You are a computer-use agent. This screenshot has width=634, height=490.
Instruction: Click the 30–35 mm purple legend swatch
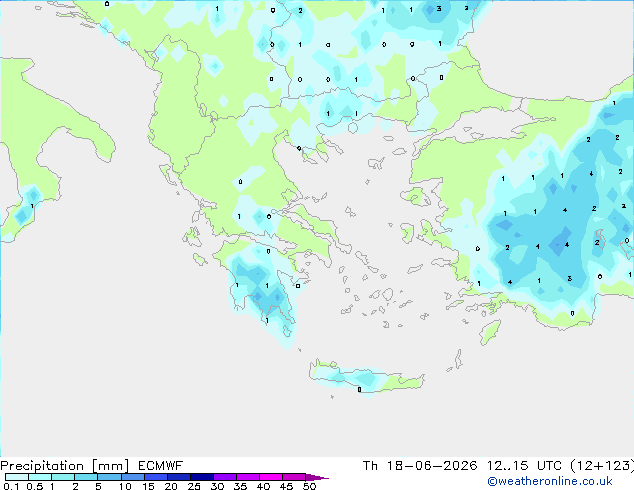[224, 477]
